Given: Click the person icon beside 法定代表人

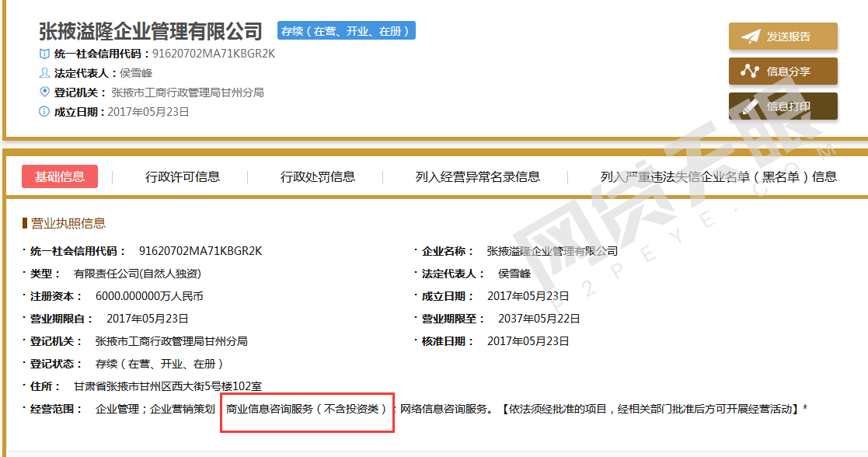Looking at the screenshot, I should pos(44,72).
